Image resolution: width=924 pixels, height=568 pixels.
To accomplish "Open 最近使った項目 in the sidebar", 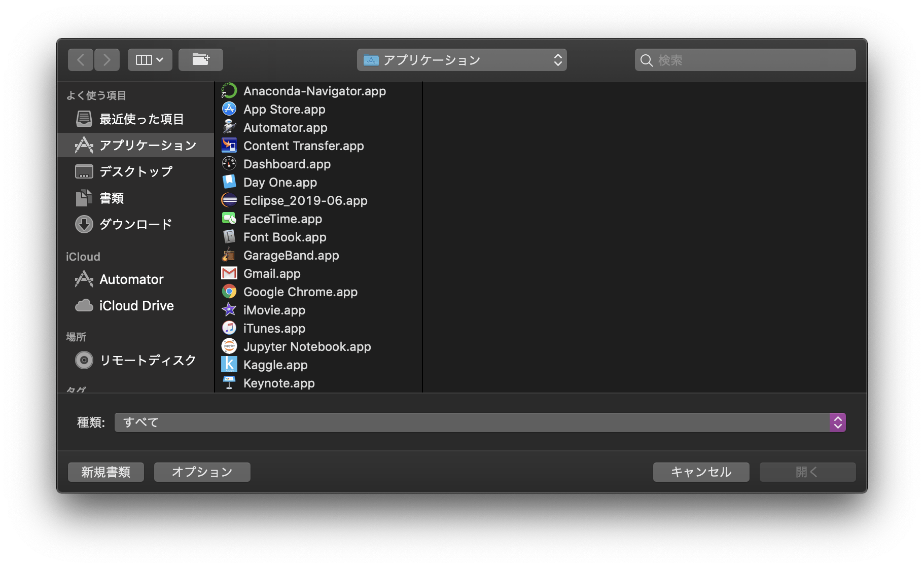I will pyautogui.click(x=135, y=119).
